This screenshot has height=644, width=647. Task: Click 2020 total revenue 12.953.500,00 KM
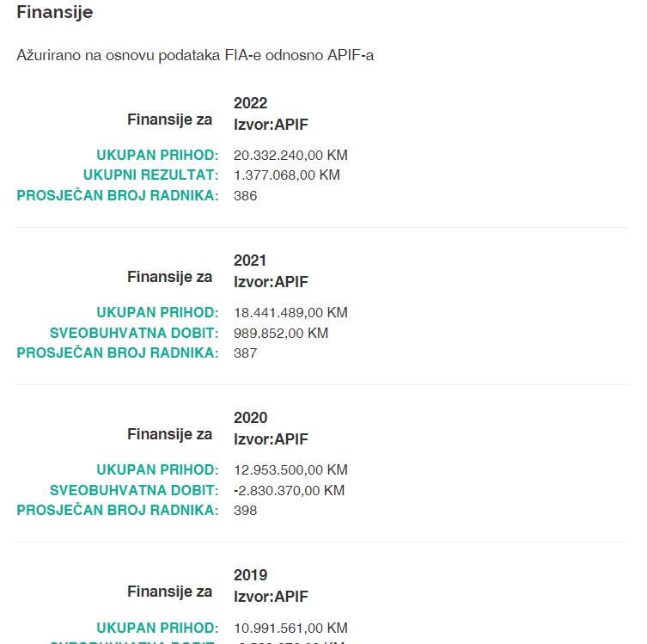tap(290, 469)
